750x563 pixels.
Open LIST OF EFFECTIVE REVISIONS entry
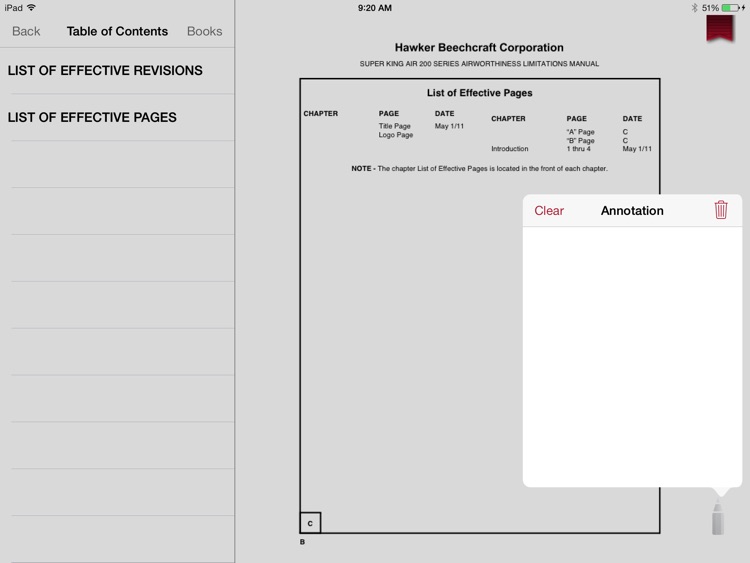click(117, 70)
